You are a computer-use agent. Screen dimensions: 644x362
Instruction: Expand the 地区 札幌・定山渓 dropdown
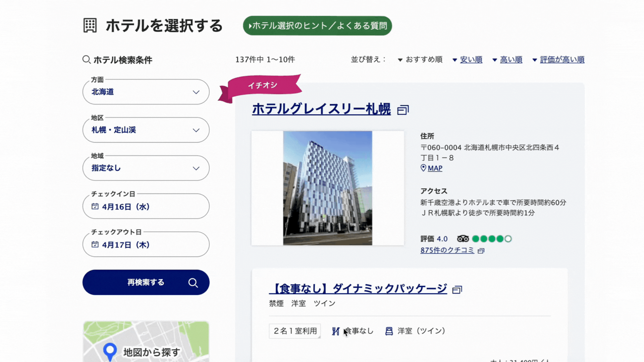[x=146, y=130]
